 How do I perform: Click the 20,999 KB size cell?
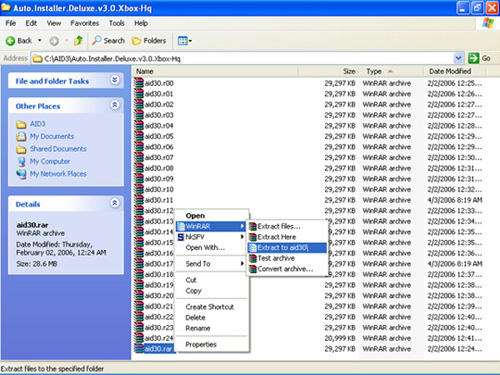(340, 338)
